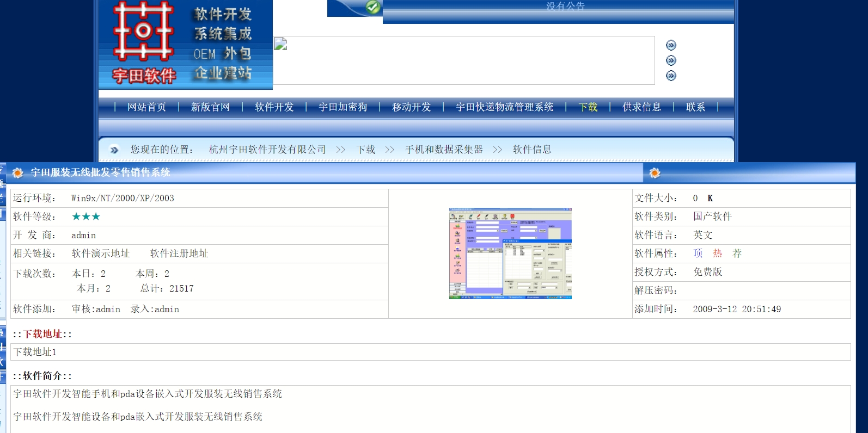Screen dimensions: 868x433
Task: Click the red 热 attribute label
Action: 718,253
